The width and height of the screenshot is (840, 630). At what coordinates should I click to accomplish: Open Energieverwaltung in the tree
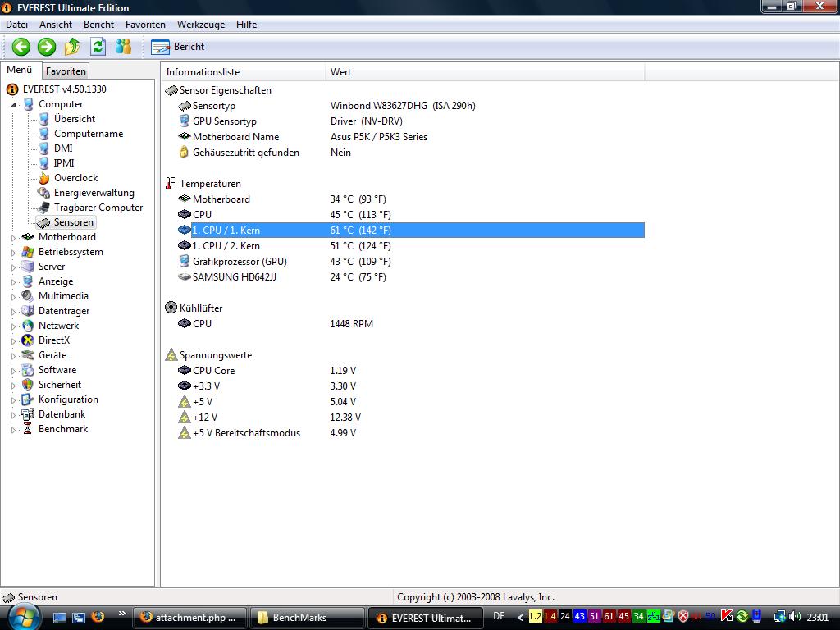point(94,193)
